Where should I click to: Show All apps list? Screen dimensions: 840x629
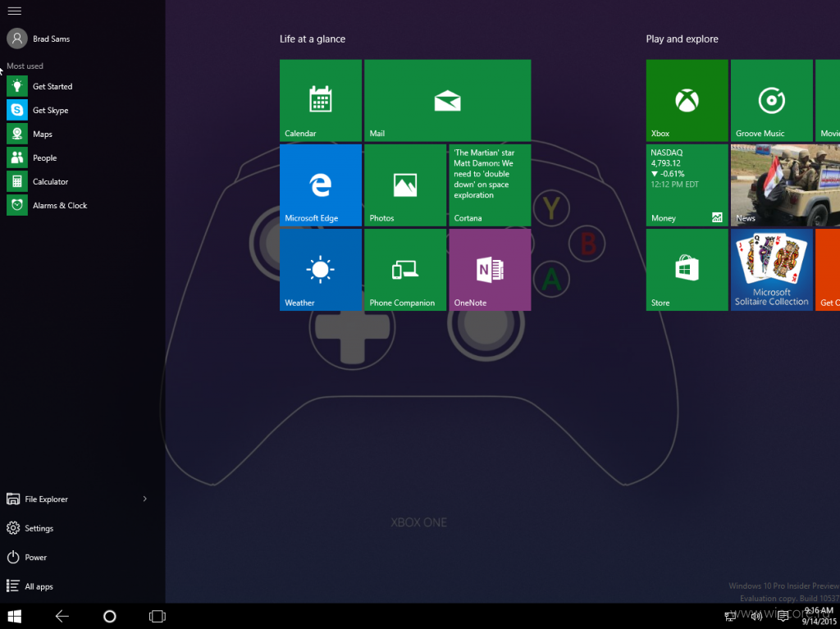tap(30, 586)
